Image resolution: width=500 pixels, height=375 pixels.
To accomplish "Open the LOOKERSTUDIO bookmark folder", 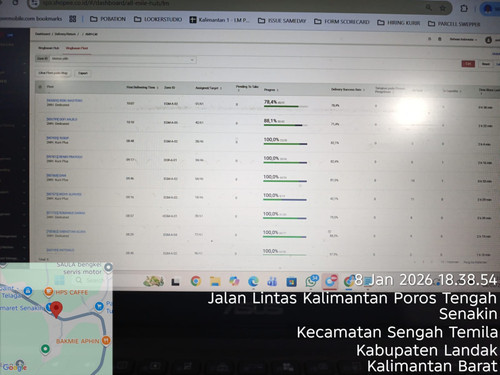I will [x=158, y=19].
